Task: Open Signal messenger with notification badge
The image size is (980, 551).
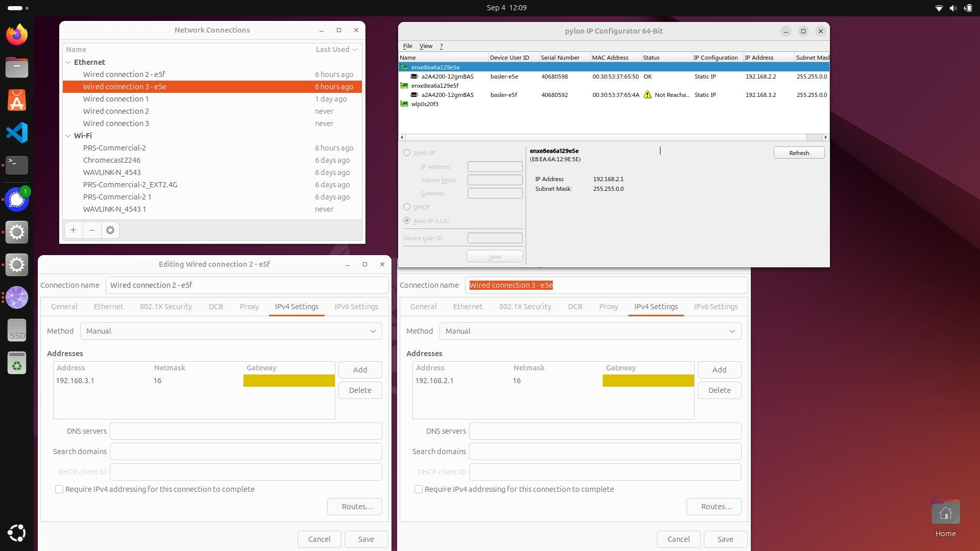Action: tap(17, 199)
